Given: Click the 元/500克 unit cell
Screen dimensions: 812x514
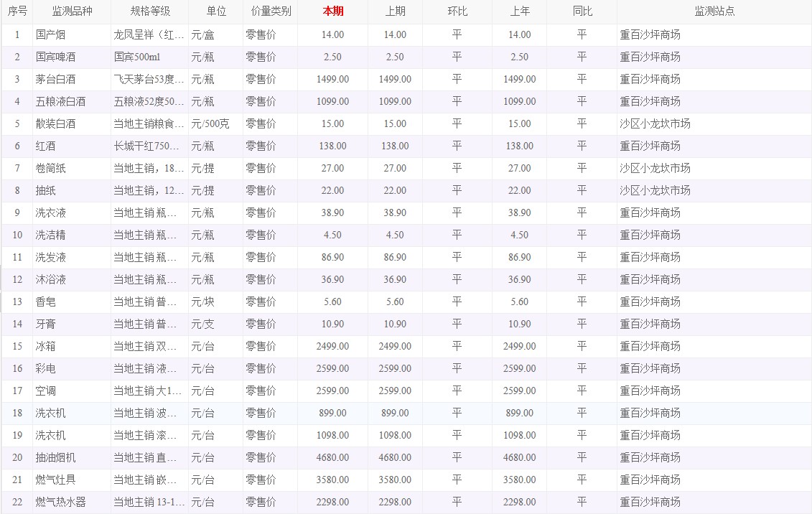Looking at the screenshot, I should click(210, 123).
